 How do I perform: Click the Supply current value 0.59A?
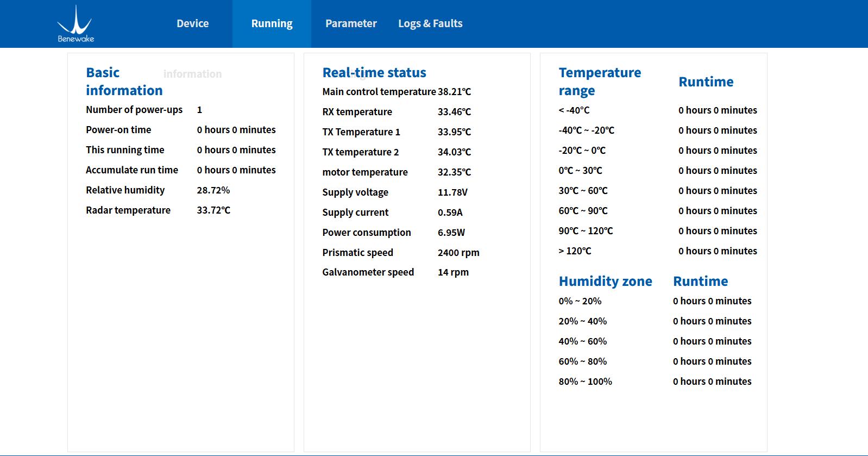click(x=450, y=213)
